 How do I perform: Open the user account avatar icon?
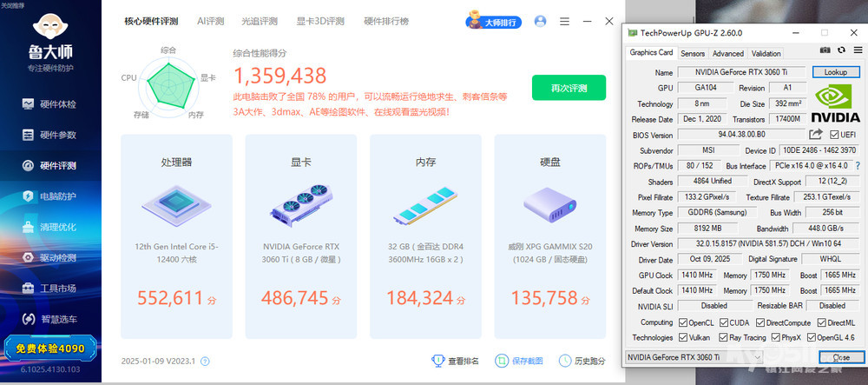541,21
